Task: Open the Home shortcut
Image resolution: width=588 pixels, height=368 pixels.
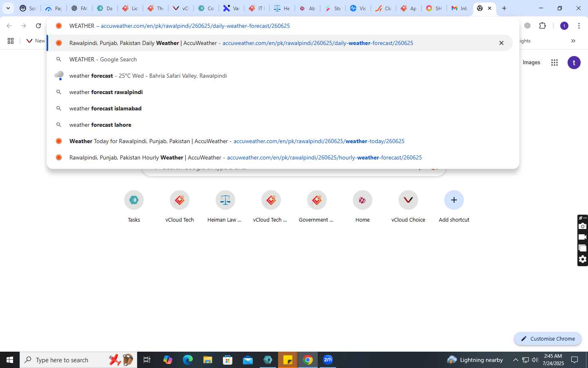Action: pyautogui.click(x=363, y=206)
